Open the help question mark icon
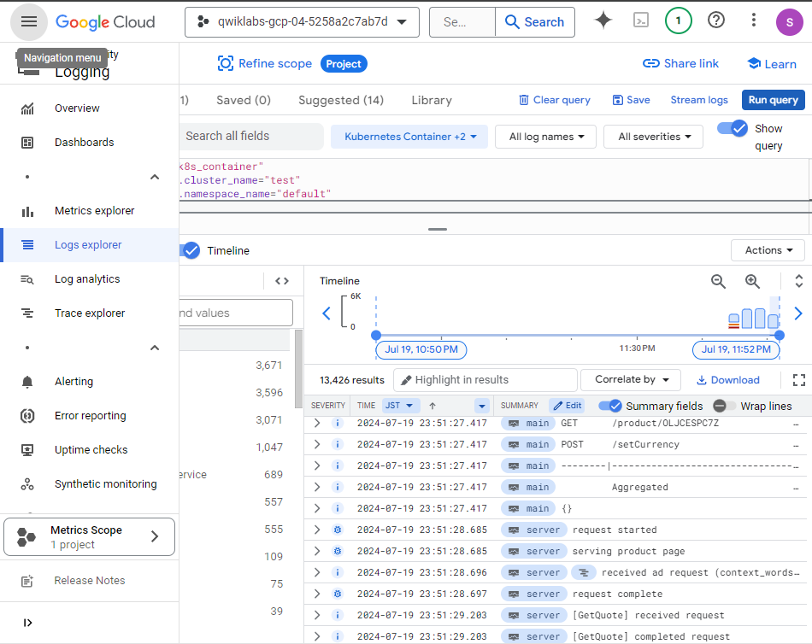Screen dimensions: 812x644 (715, 20)
